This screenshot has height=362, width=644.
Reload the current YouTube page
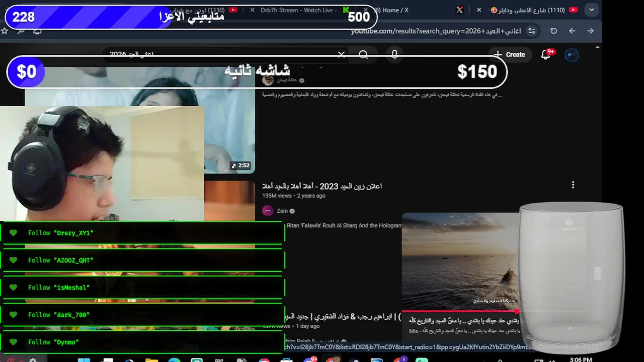553,31
